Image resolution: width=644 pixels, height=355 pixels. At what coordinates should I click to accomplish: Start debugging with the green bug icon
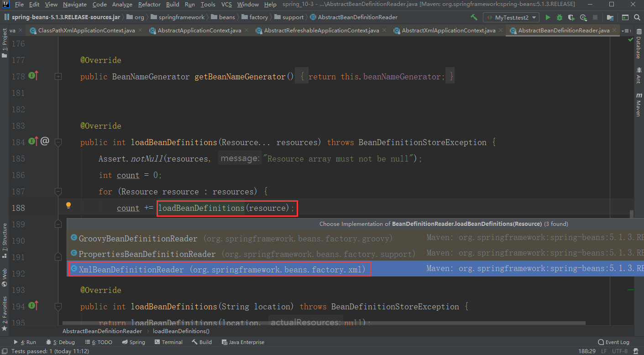[x=560, y=17]
